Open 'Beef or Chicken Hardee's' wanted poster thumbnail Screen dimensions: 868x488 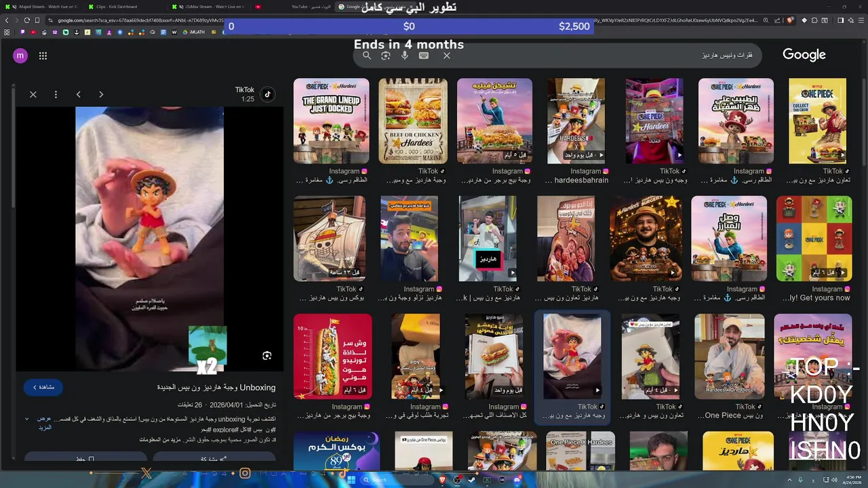[x=413, y=121]
